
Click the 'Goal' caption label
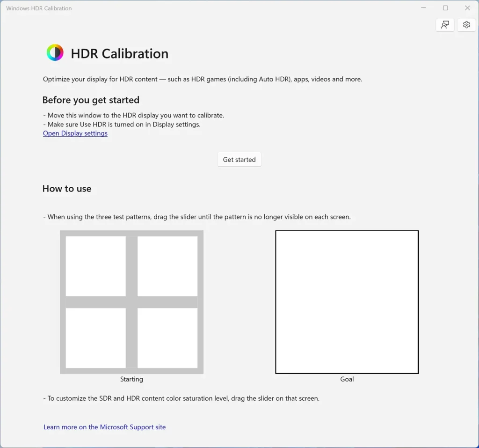(x=347, y=379)
